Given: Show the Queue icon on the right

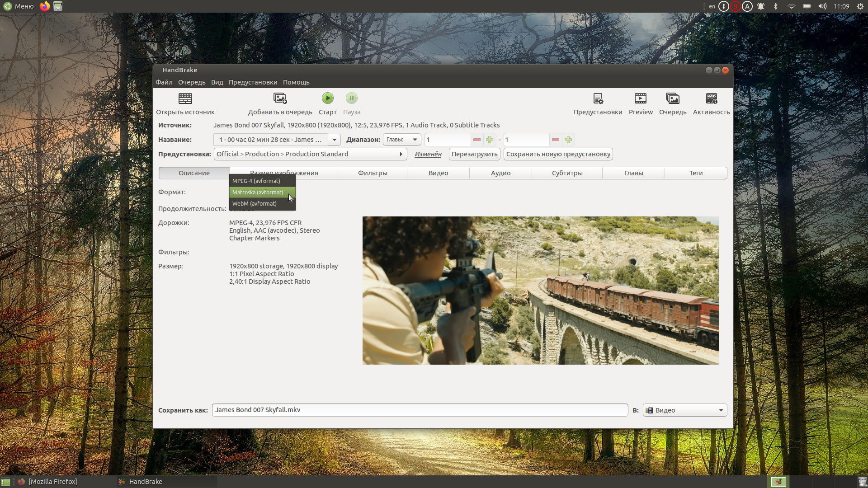Looking at the screenshot, I should click(x=673, y=98).
